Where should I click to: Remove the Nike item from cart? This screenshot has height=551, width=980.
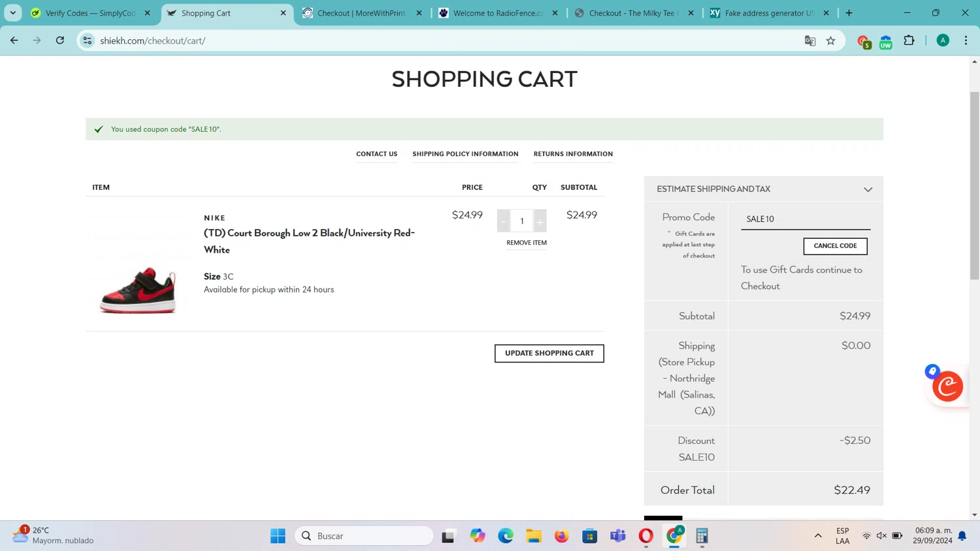pos(527,243)
